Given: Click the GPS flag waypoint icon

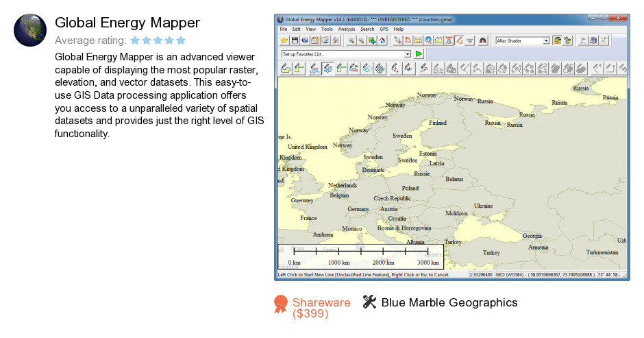Looking at the screenshot, I should 583,40.
